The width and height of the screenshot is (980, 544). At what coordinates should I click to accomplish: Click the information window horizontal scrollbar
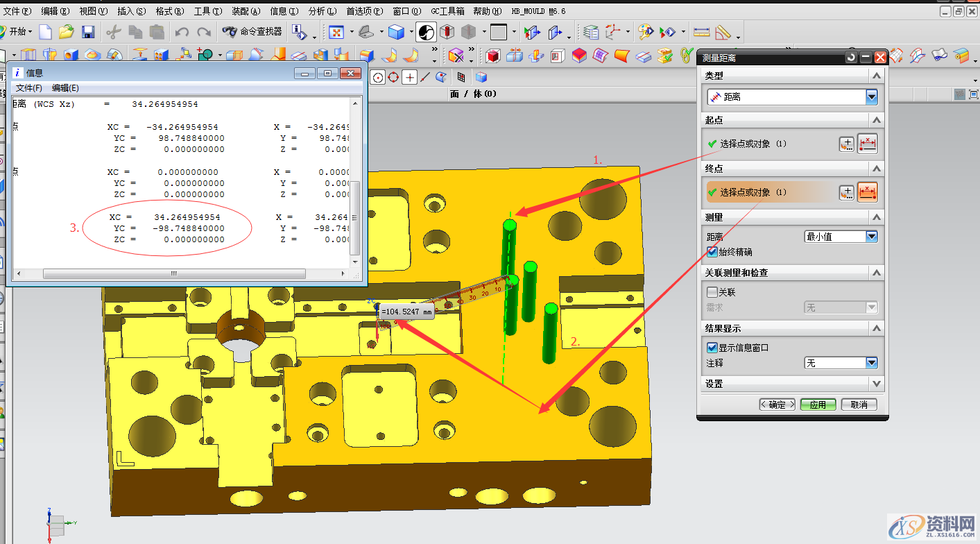pos(173,274)
